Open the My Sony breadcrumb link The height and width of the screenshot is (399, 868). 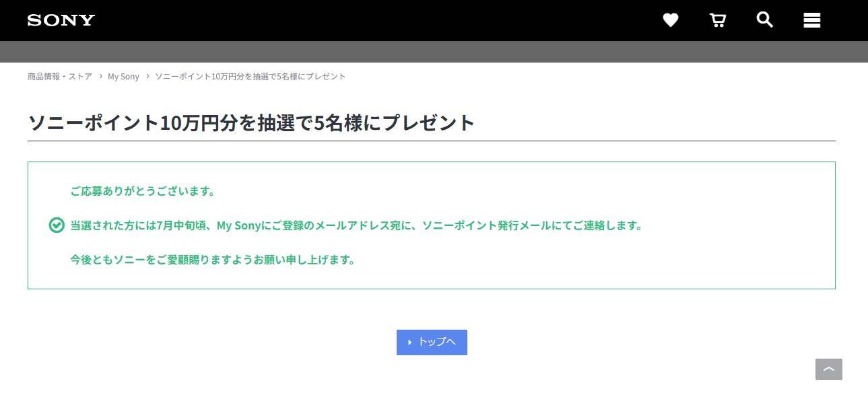123,77
